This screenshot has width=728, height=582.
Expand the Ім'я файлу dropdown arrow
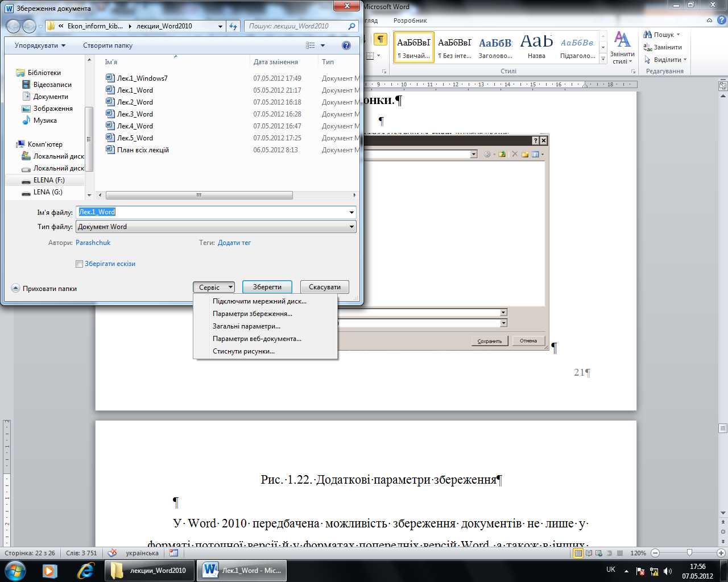[352, 212]
